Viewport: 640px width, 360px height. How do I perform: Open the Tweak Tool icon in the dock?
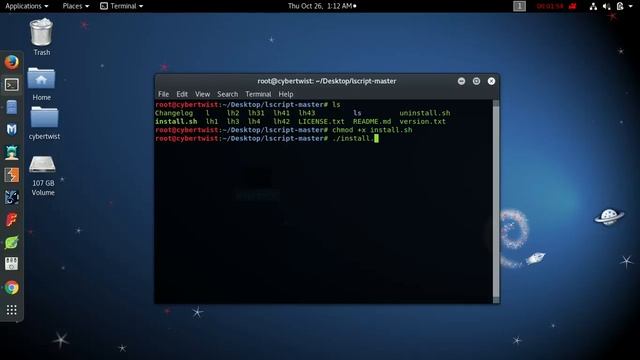(x=11, y=264)
